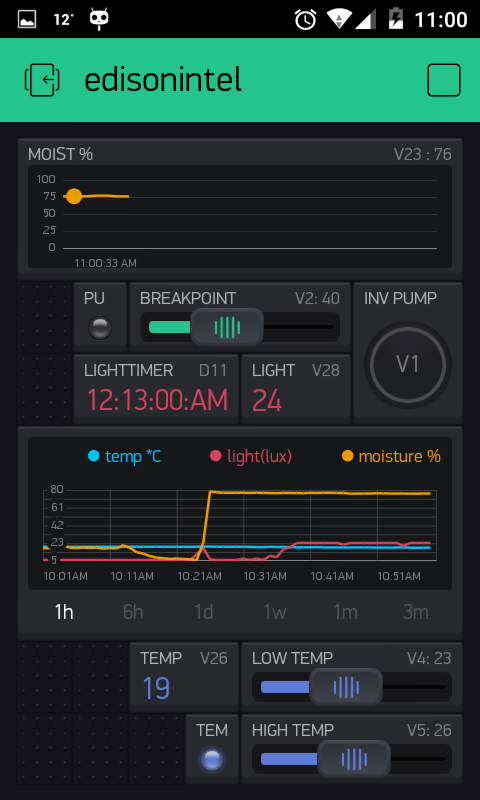The image size is (480, 800).
Task: Click the BREAKPOINT slider handle
Action: 227,327
